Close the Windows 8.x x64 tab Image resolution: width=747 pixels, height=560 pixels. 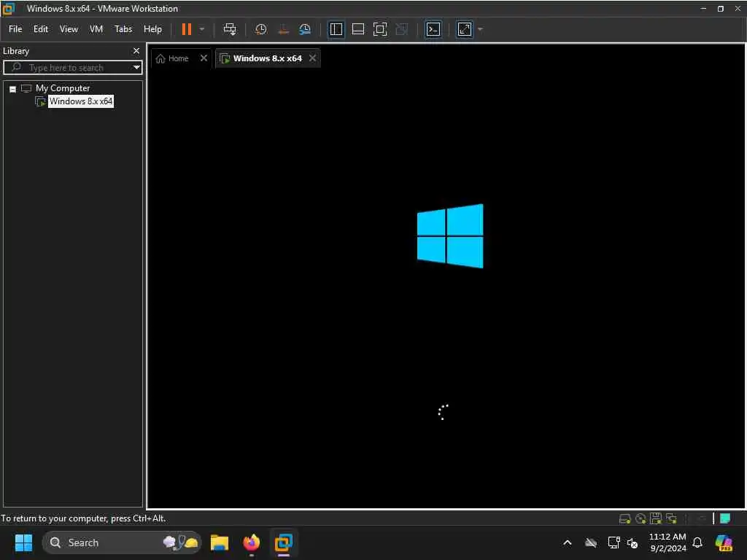click(x=312, y=58)
